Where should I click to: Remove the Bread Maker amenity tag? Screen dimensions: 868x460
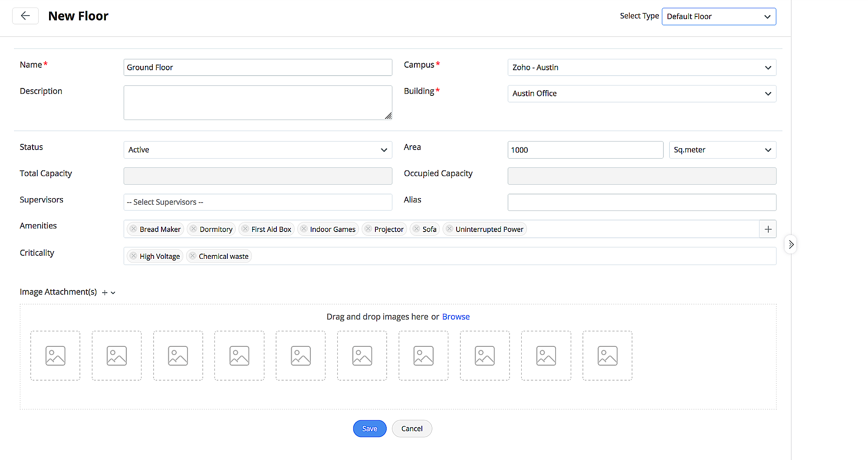(134, 229)
